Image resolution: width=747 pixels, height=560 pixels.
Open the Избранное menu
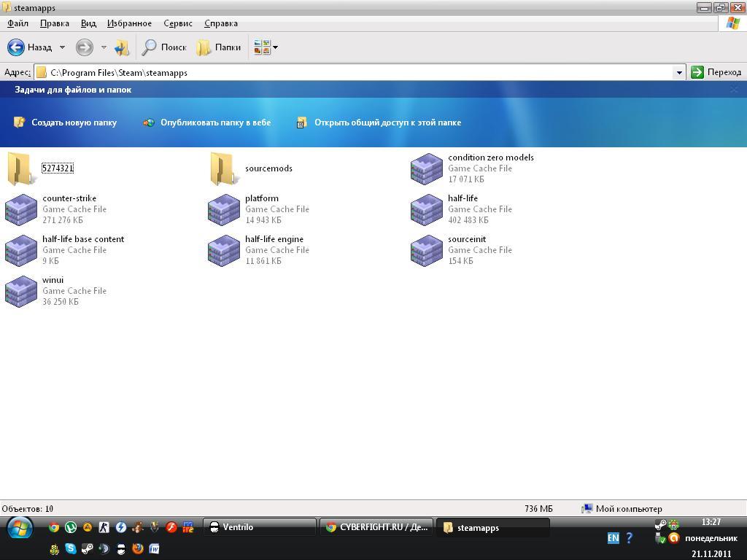pyautogui.click(x=129, y=23)
